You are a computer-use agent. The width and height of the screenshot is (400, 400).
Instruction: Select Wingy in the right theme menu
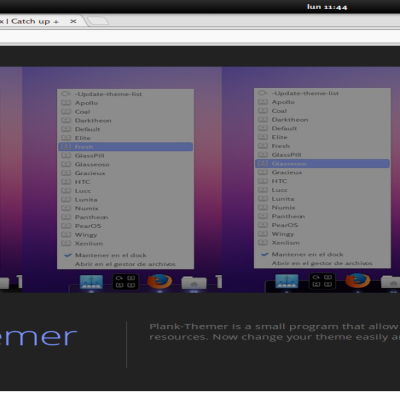(322, 234)
